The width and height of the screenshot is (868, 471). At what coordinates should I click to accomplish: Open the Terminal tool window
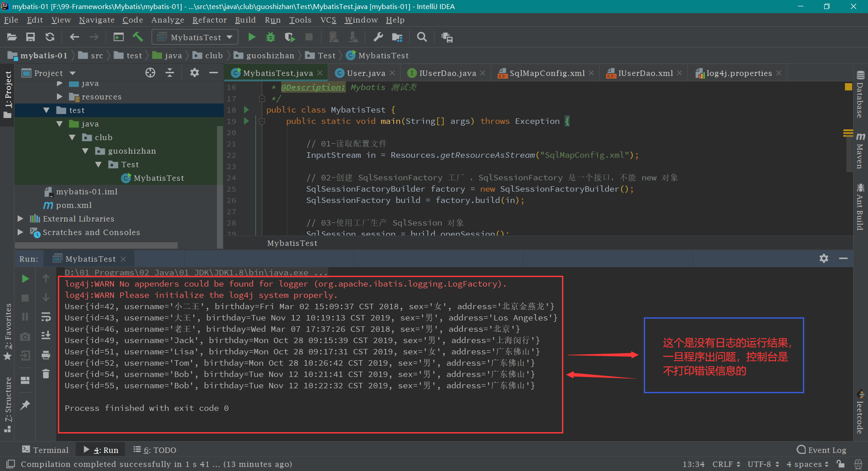tap(46, 450)
